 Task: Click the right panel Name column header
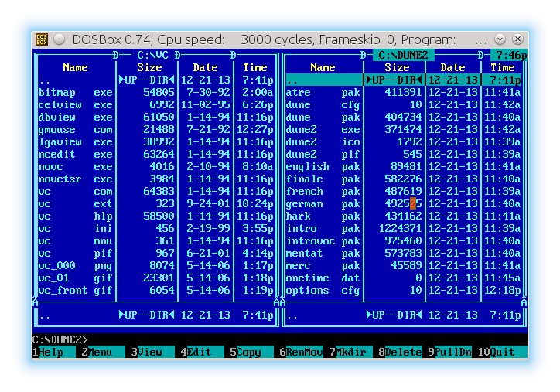[x=323, y=67]
